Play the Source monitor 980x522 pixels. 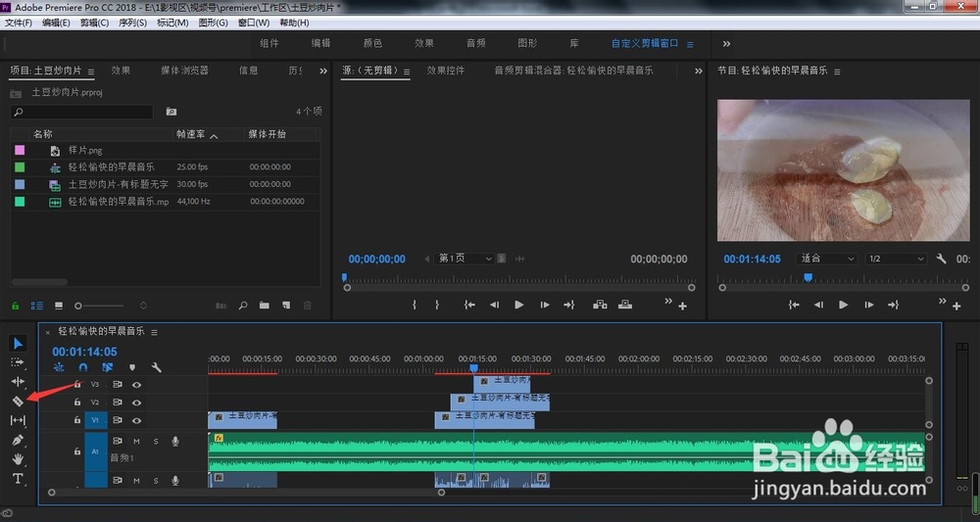point(518,305)
